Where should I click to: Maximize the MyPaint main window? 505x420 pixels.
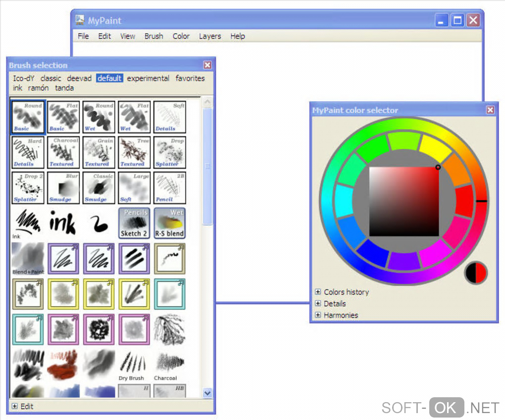point(457,21)
